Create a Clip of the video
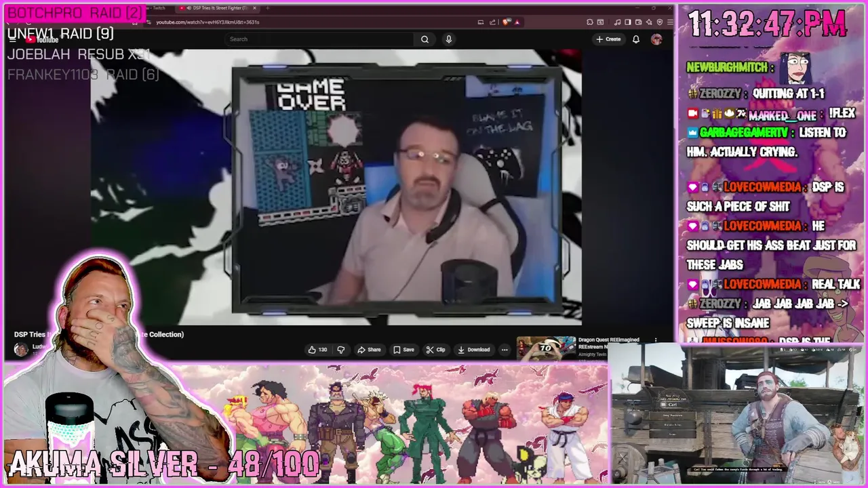The image size is (868, 488). click(435, 350)
